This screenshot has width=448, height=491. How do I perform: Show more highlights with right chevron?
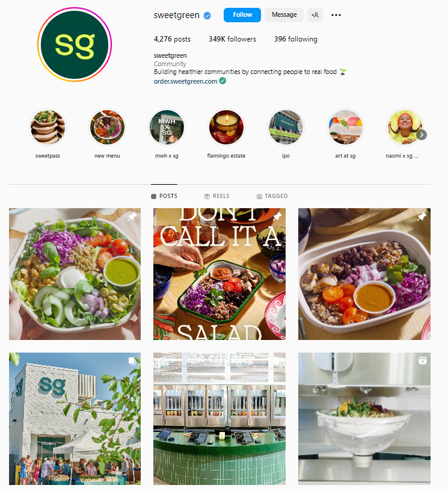(422, 135)
